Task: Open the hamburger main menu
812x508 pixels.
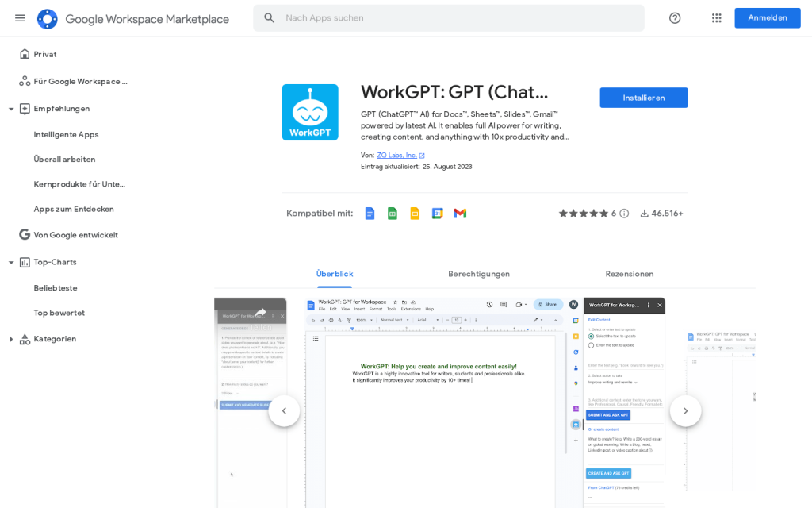Action: click(x=20, y=18)
